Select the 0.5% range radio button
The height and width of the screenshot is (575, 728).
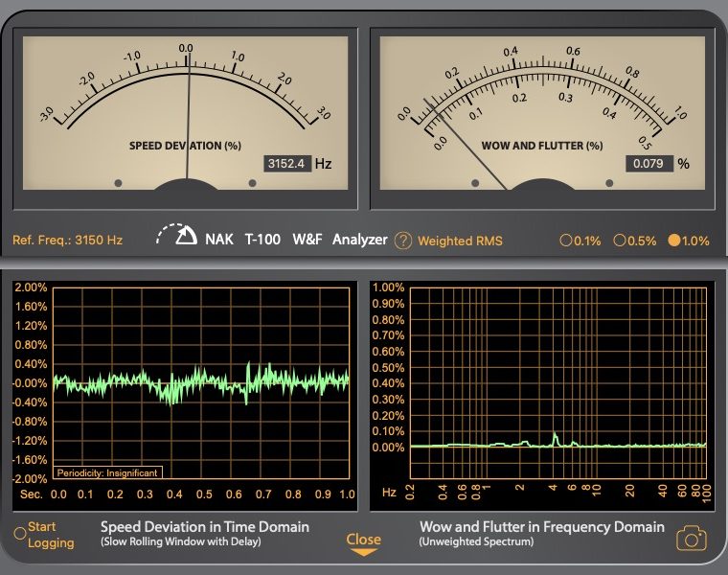(620, 241)
